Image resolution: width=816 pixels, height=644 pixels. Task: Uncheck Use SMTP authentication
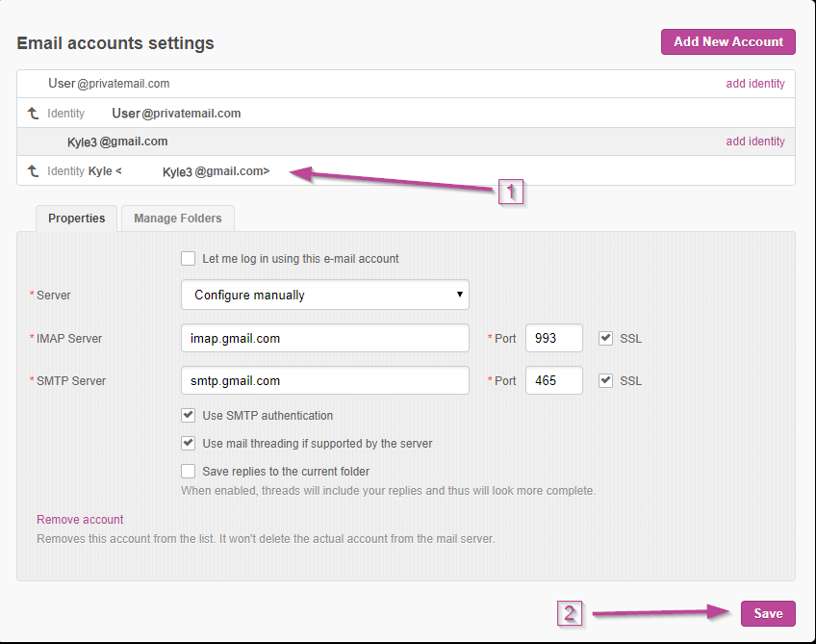tap(189, 416)
